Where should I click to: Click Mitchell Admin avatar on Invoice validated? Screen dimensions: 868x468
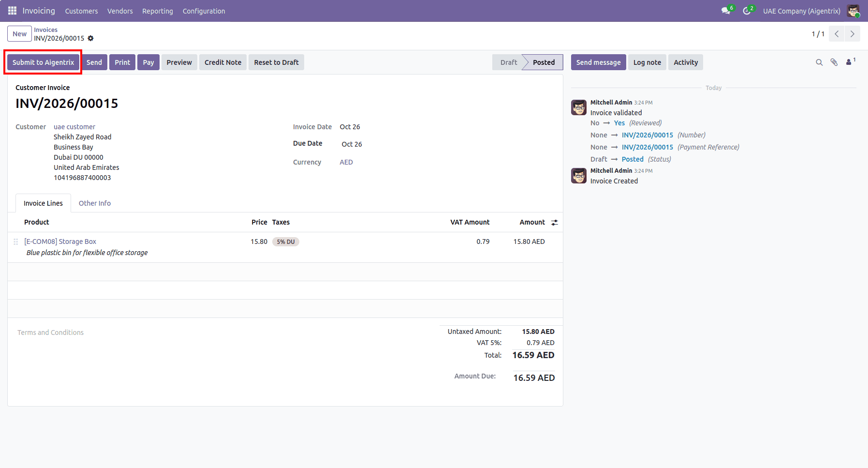coord(579,107)
